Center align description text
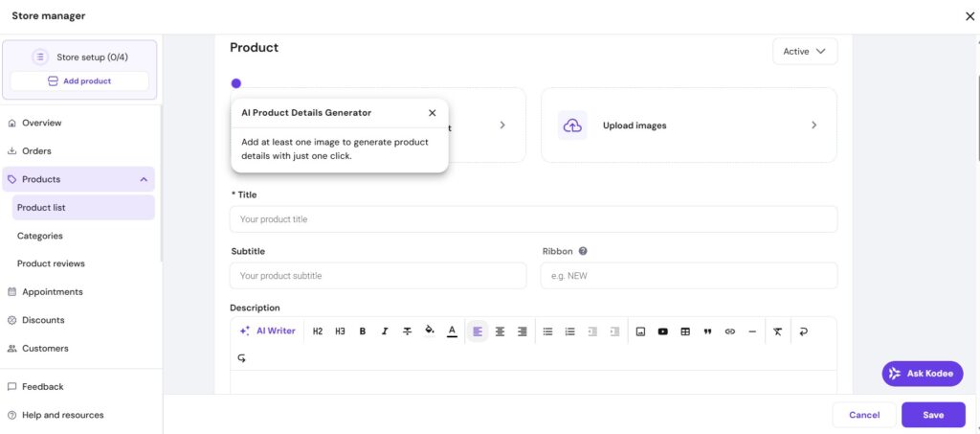980x434 pixels. tap(500, 331)
